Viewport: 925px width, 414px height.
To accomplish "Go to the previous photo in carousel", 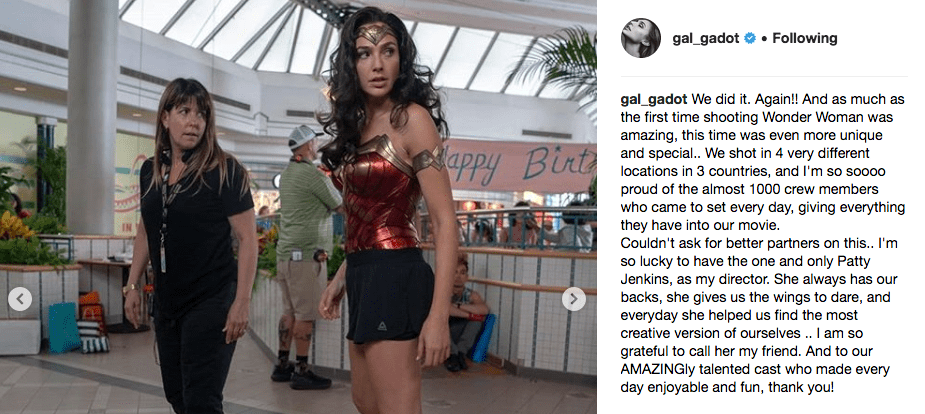I will [20, 299].
